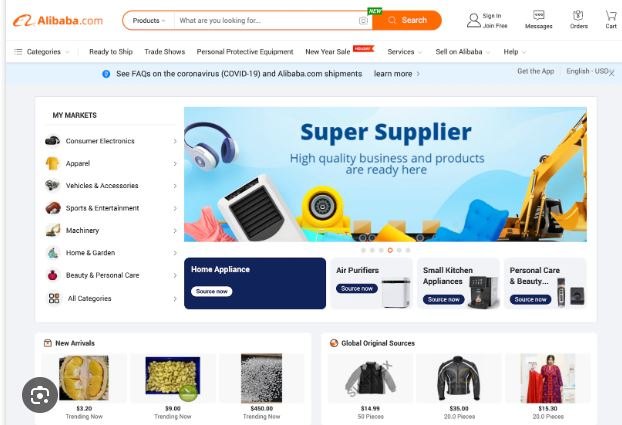This screenshot has height=425, width=622.
Task: Open the black motorcycle jacket thumbnail
Action: pos(459,378)
